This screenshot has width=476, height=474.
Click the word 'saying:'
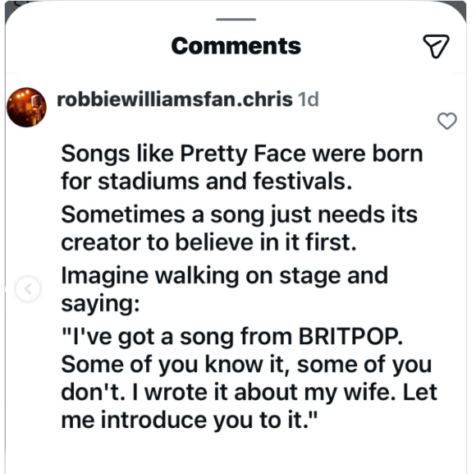click(100, 304)
